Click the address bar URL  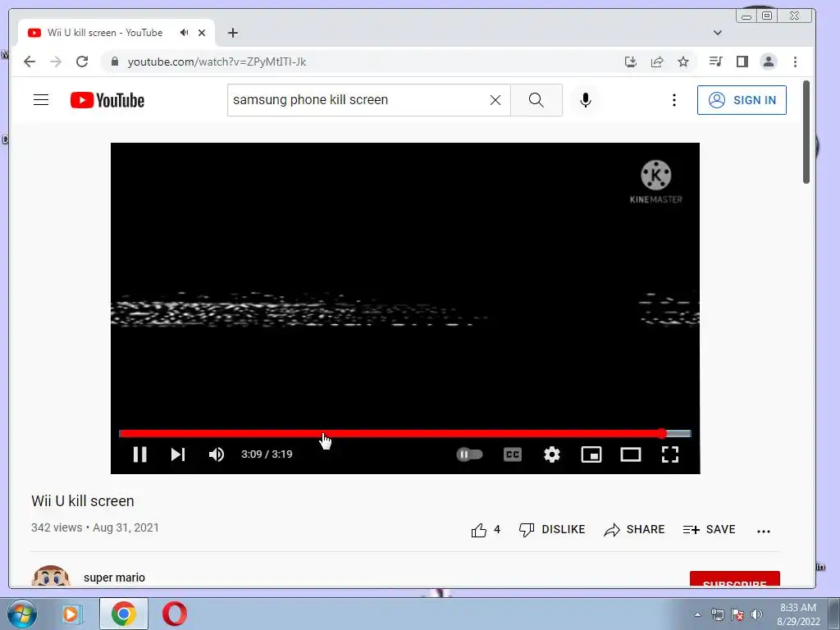click(217, 62)
